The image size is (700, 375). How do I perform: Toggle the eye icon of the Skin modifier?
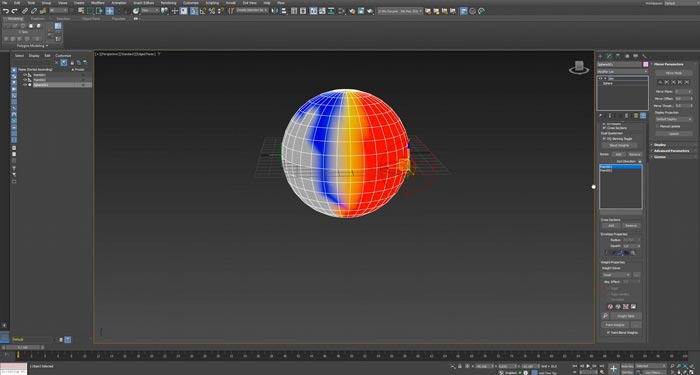600,78
